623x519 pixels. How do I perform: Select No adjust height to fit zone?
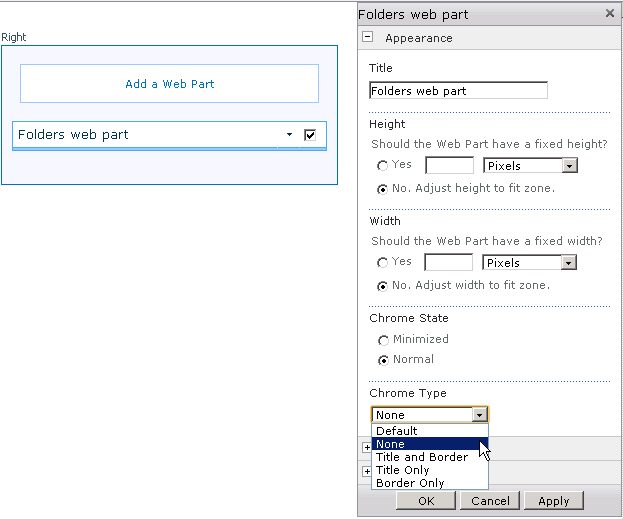[x=383, y=189]
